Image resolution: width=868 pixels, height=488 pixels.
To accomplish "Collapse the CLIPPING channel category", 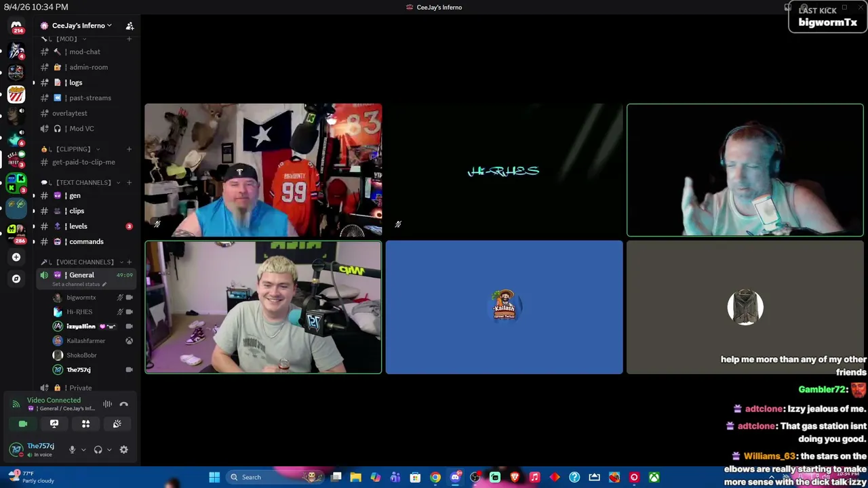I will (69, 149).
